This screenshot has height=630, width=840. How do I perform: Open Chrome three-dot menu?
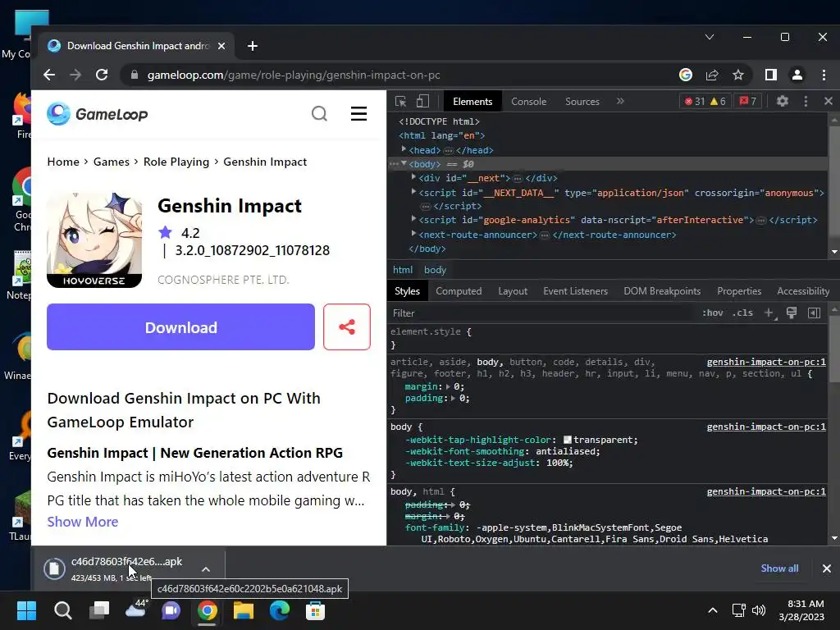point(824,75)
